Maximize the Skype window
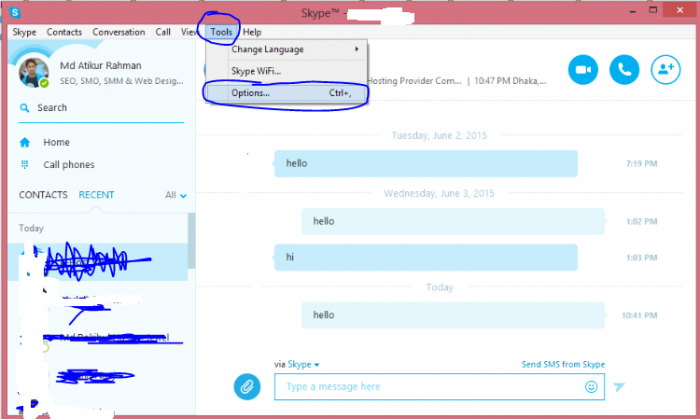 coord(653,10)
